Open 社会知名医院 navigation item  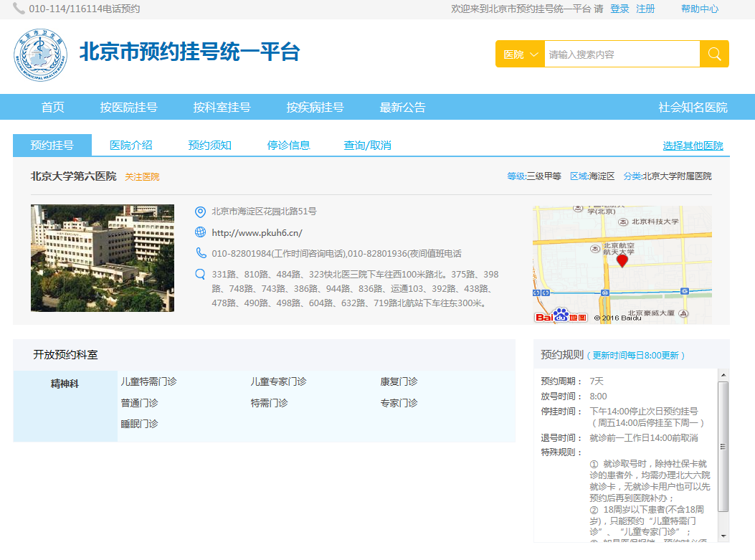pyautogui.click(x=693, y=107)
